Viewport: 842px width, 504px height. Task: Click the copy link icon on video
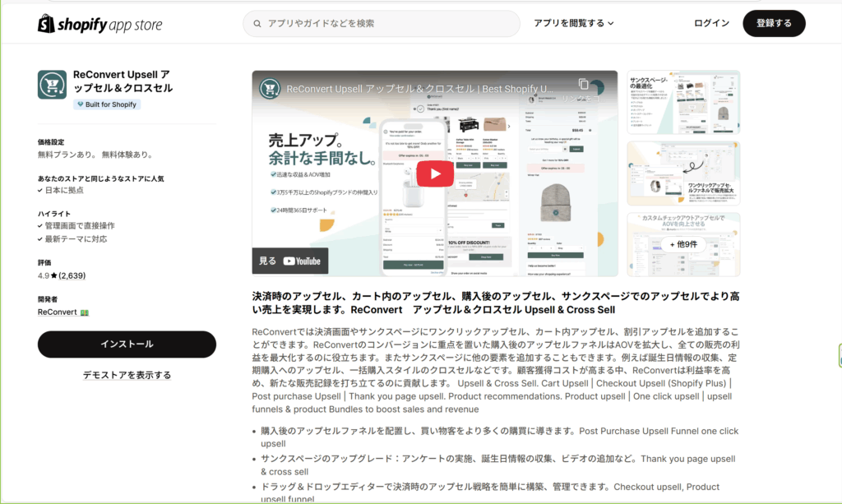tap(584, 84)
